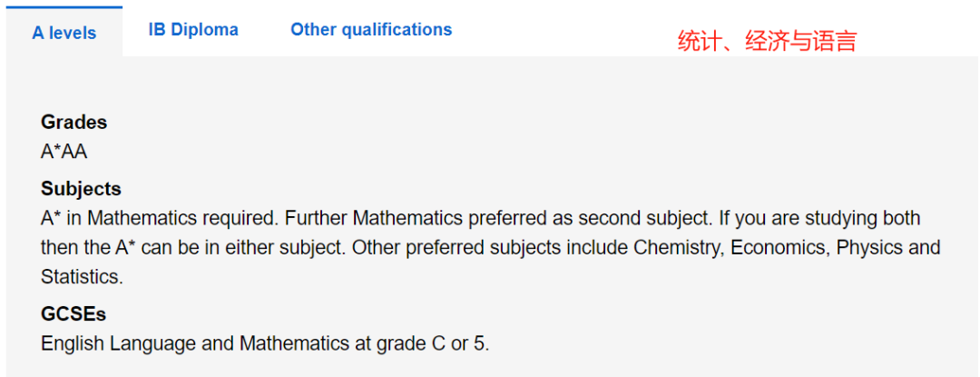Image resolution: width=980 pixels, height=377 pixels.
Task: Click the GCSEs heading
Action: point(73,313)
